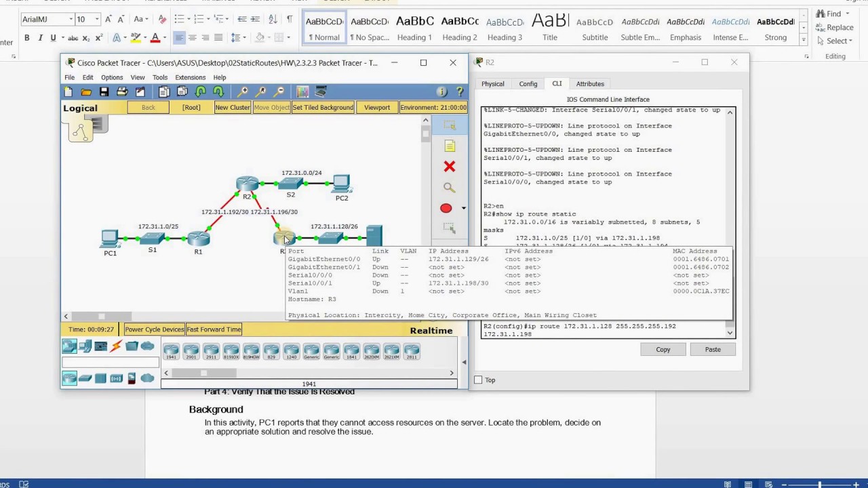Select the Switches subcategory icon
Image resolution: width=868 pixels, height=488 pixels.
[85, 378]
